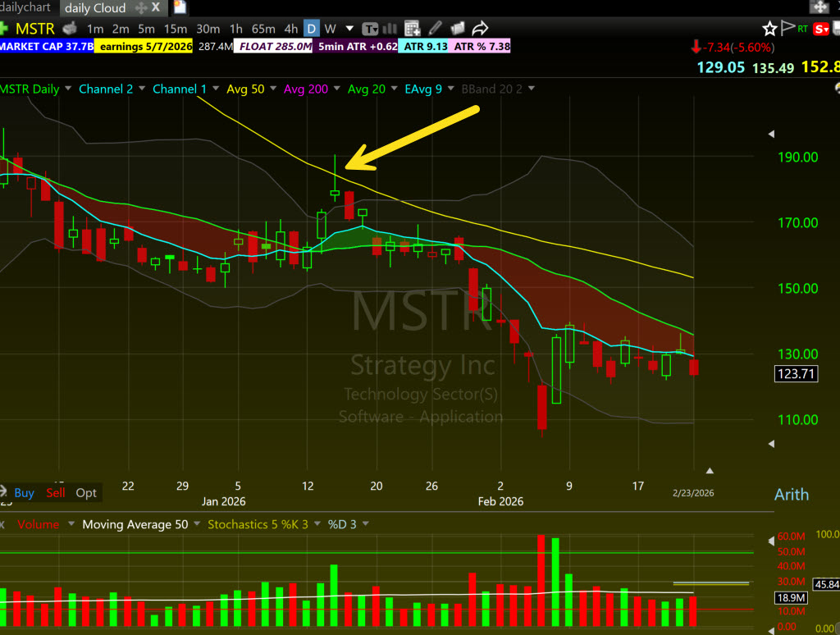Click the MSTR ticker symbol
This screenshot has width=840, height=635.
click(34, 29)
